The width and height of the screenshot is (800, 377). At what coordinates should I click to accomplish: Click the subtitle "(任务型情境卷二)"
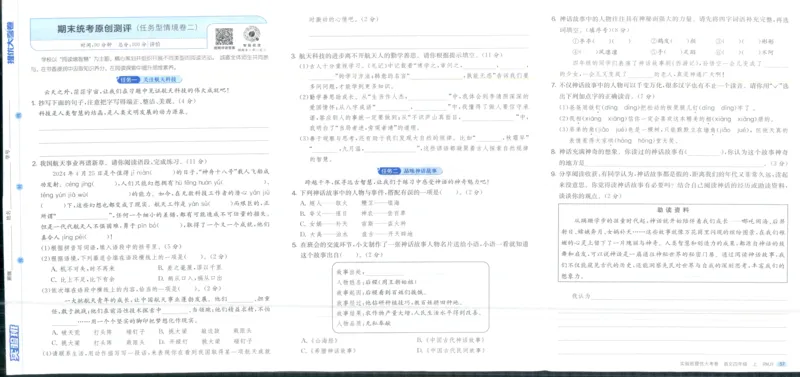(166, 29)
